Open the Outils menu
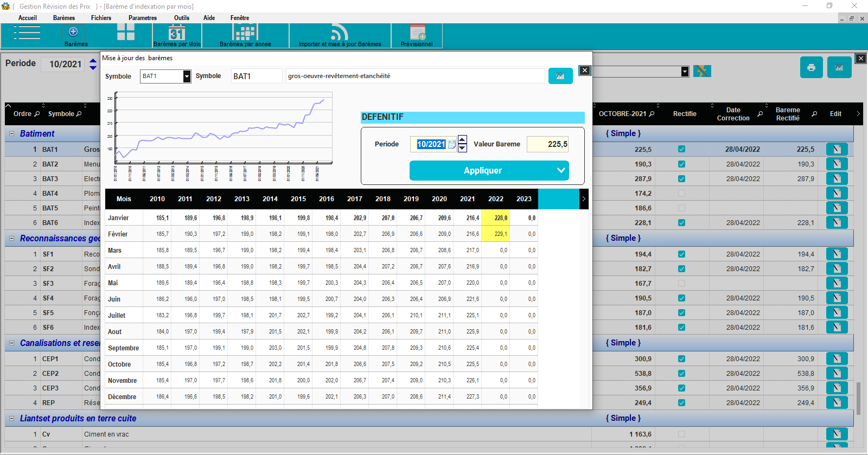Viewport: 868px width, 455px height. (x=181, y=18)
